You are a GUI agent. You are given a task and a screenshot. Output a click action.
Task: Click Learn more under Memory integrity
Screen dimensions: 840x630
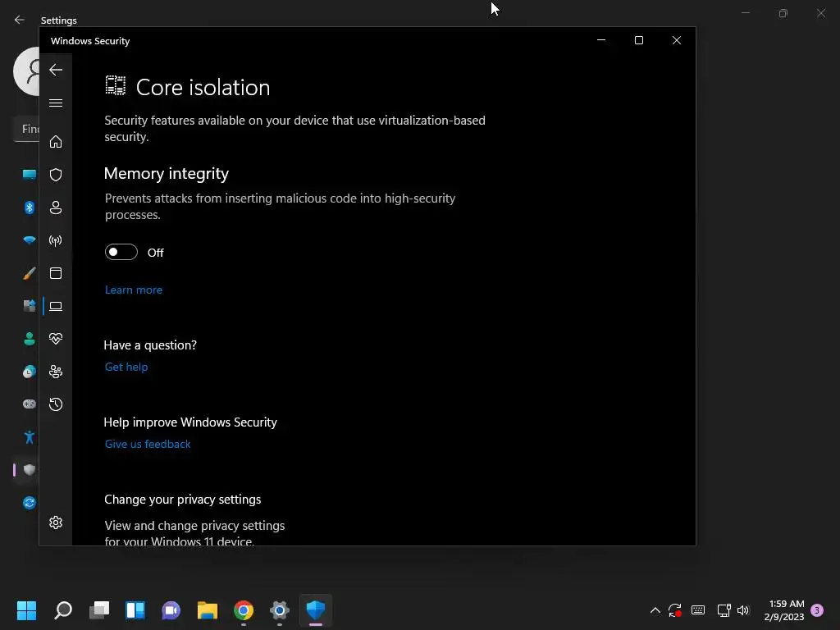(134, 290)
